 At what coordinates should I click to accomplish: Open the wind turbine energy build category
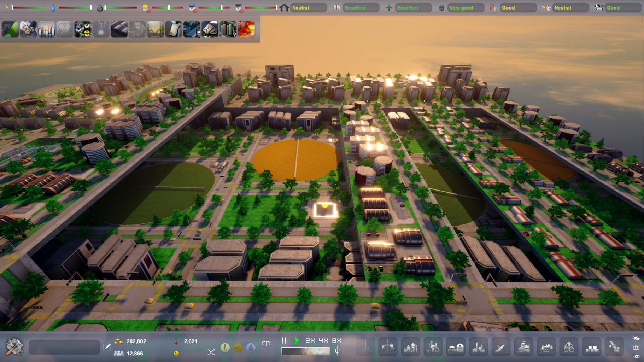pyautogui.click(x=388, y=346)
